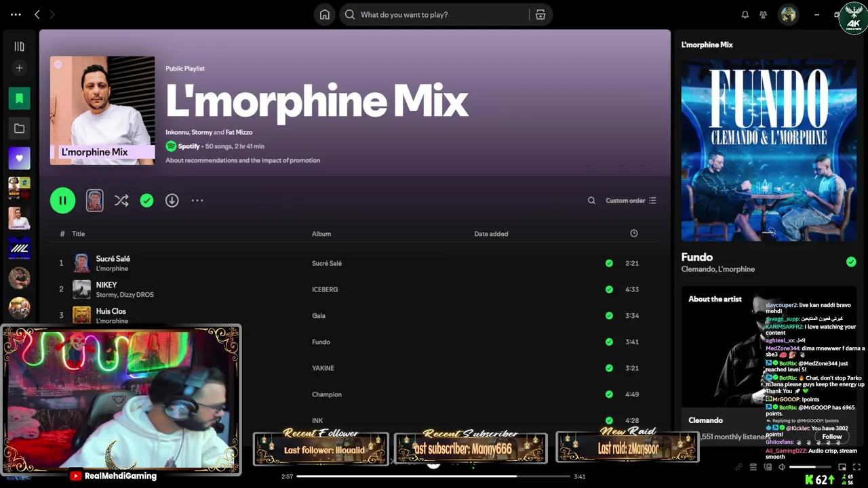Screen dimensions: 868x488
Task: Open the blue striped-logo playlist in the sidebar
Action: click(19, 248)
